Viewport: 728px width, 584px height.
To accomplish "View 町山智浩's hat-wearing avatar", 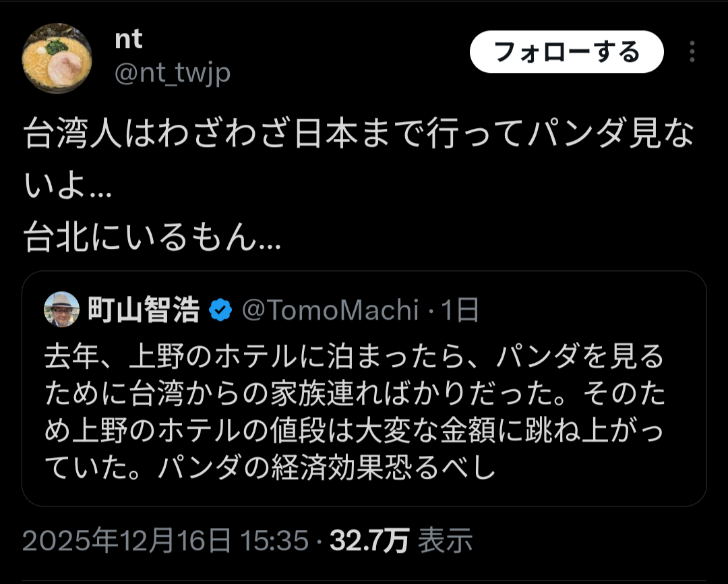I will (x=61, y=310).
